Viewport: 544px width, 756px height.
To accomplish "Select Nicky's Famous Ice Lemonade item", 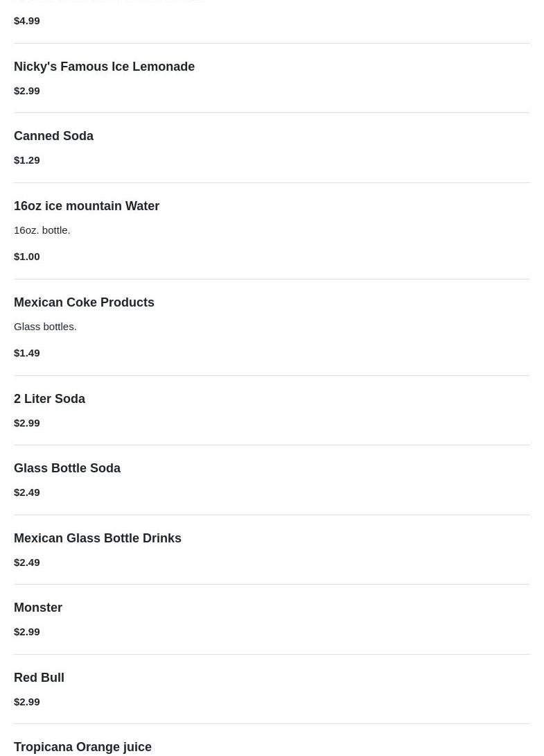I will [x=104, y=67].
